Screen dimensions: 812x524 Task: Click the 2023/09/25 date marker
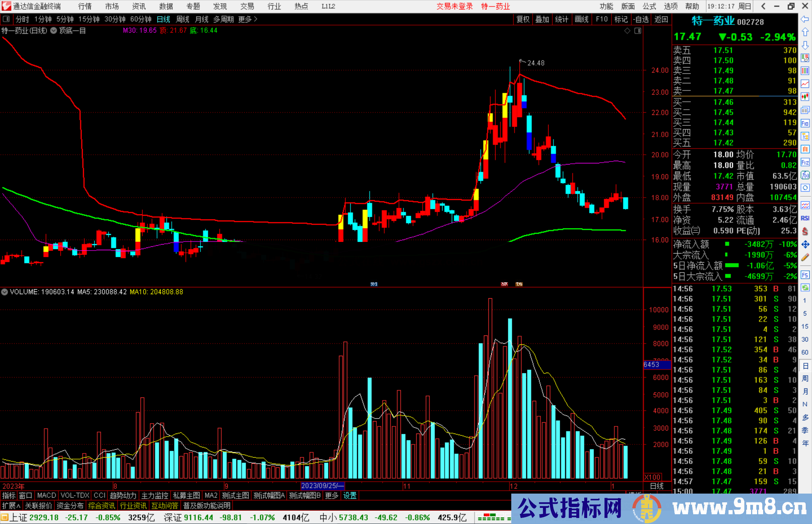coord(323,486)
